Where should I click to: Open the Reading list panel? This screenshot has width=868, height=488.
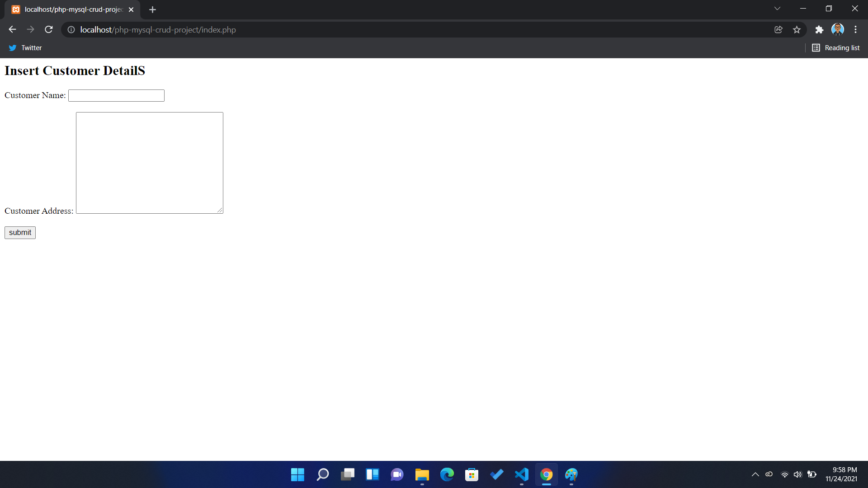pos(836,47)
